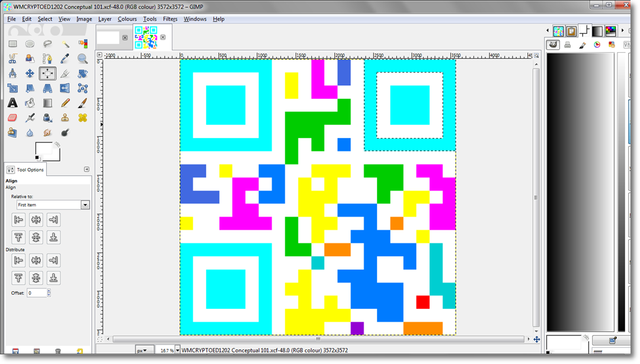The height and width of the screenshot is (364, 640).
Task: Select the Zoom magnifier tool
Action: pyautogui.click(x=82, y=59)
